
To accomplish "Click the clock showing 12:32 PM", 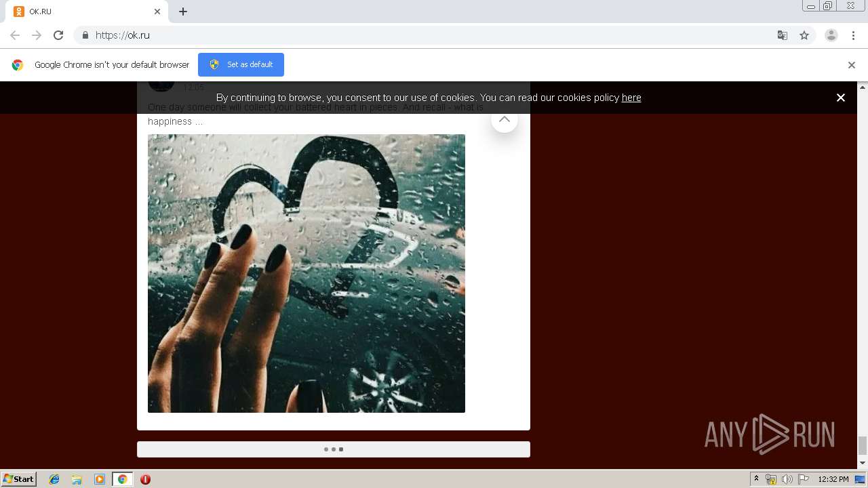I will pyautogui.click(x=833, y=479).
